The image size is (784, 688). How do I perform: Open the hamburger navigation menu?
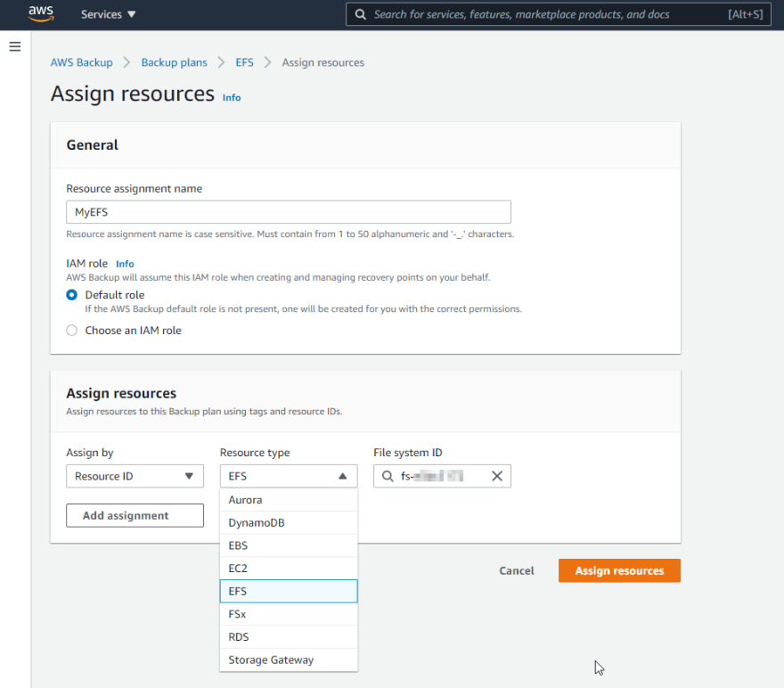[x=15, y=46]
